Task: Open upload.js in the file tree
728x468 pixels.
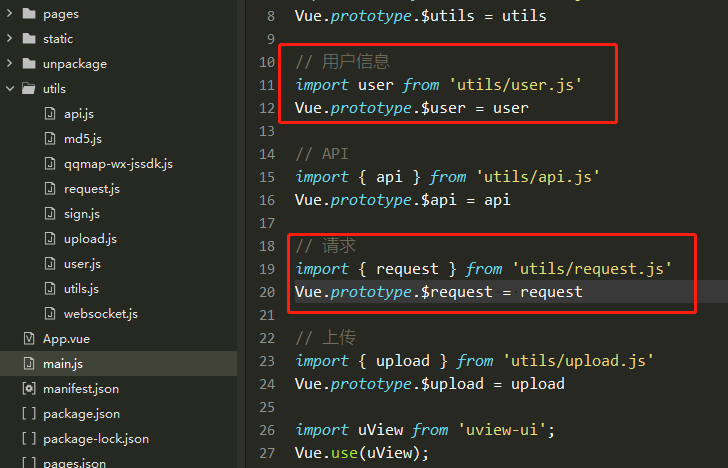Action: click(90, 239)
